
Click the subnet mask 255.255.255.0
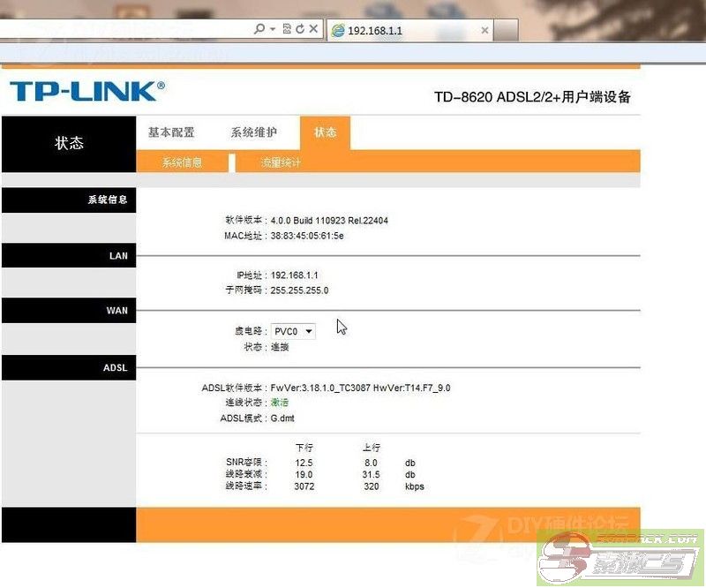pyautogui.click(x=299, y=290)
